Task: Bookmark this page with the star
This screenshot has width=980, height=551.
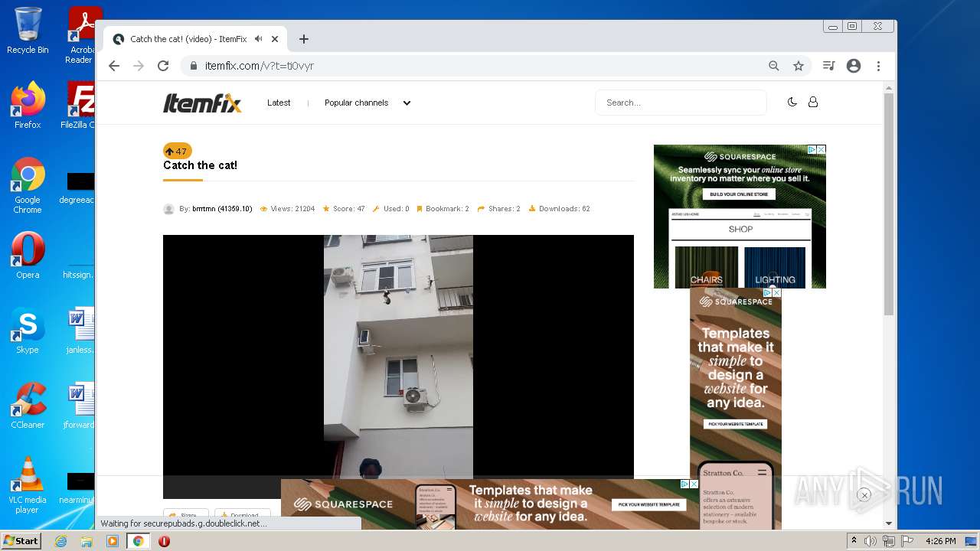Action: [799, 66]
